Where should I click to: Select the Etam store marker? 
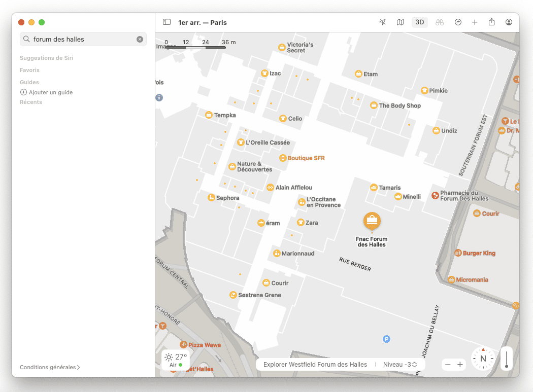coord(358,74)
